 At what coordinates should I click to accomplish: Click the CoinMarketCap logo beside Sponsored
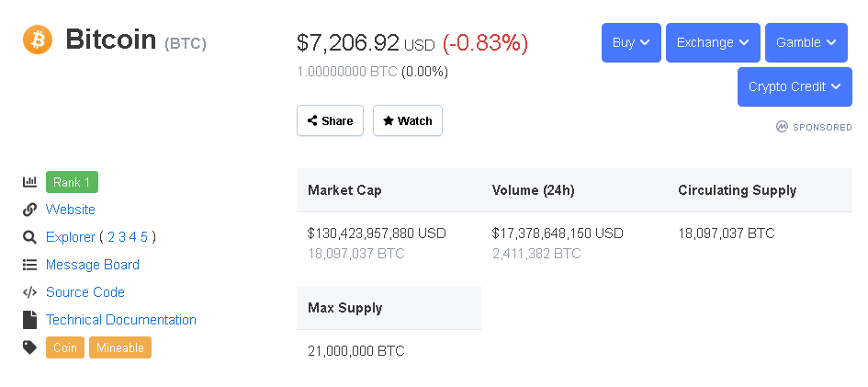(782, 127)
